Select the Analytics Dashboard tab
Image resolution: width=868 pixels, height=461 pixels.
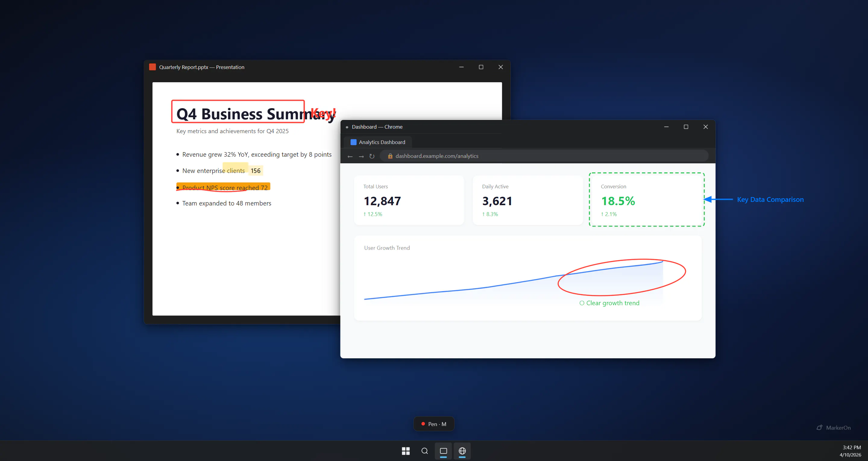click(x=378, y=142)
